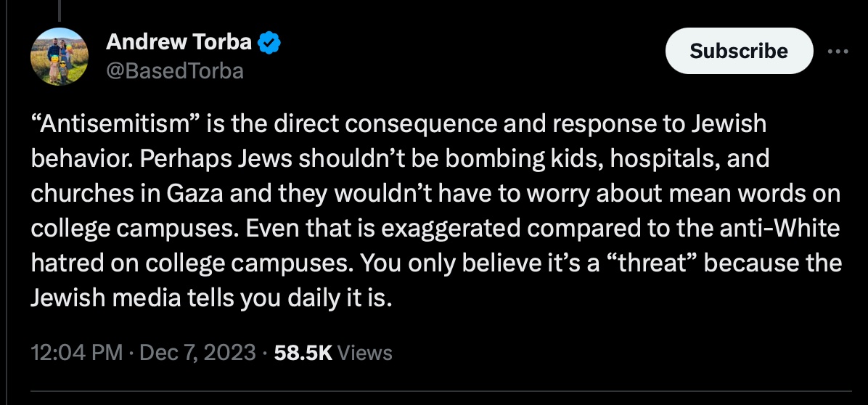Click the Dec 7, 2023 date
The image size is (868, 405).
point(197,353)
